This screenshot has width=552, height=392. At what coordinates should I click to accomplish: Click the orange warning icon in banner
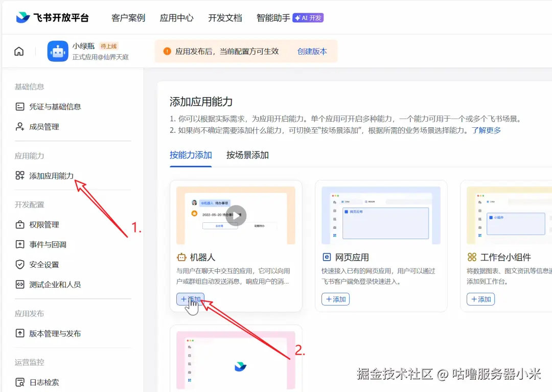[x=167, y=52]
